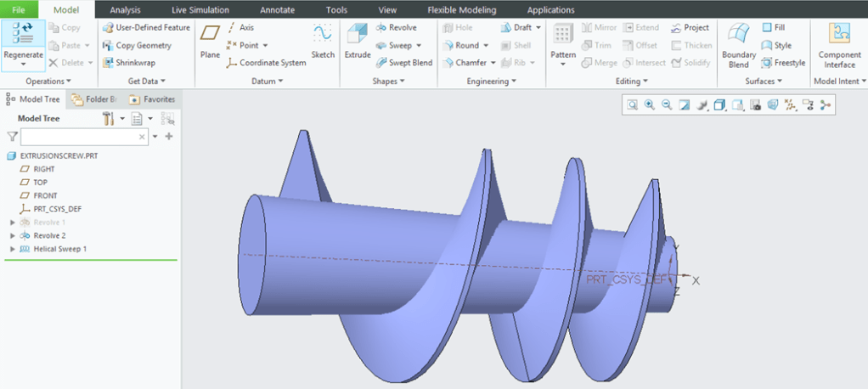Toggle annotation display in the graphics toolbar

(x=807, y=105)
